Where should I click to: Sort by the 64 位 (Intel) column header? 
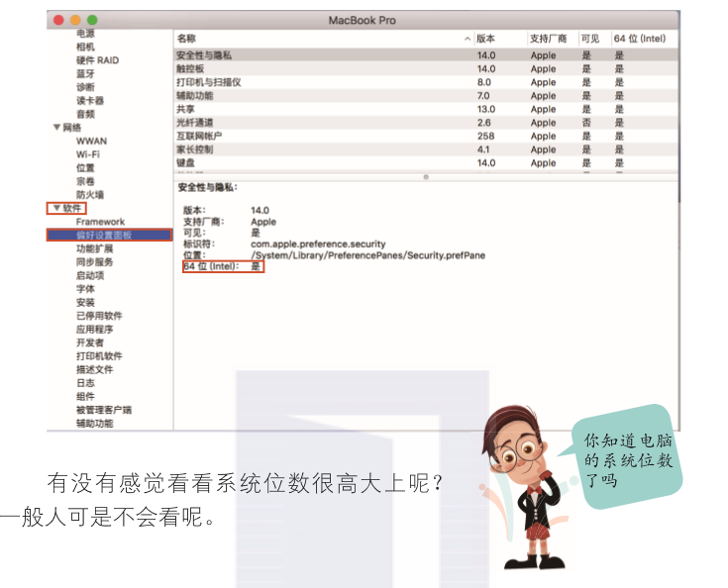(639, 39)
